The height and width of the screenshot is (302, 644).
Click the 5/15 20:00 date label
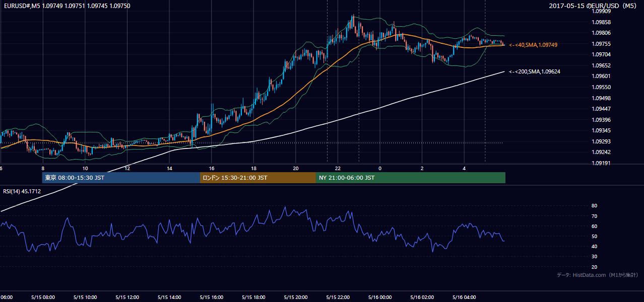pyautogui.click(x=296, y=297)
